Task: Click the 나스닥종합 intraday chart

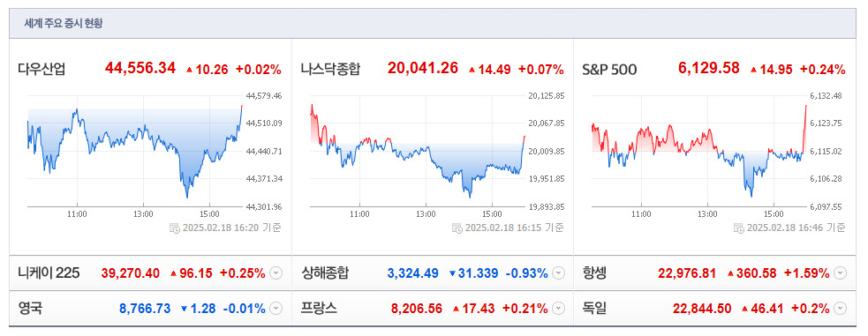Action: (x=418, y=152)
